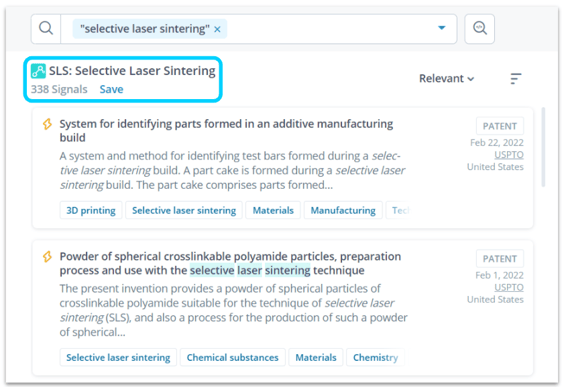Open the advanced query search icon
The height and width of the screenshot is (387, 562).
(480, 28)
